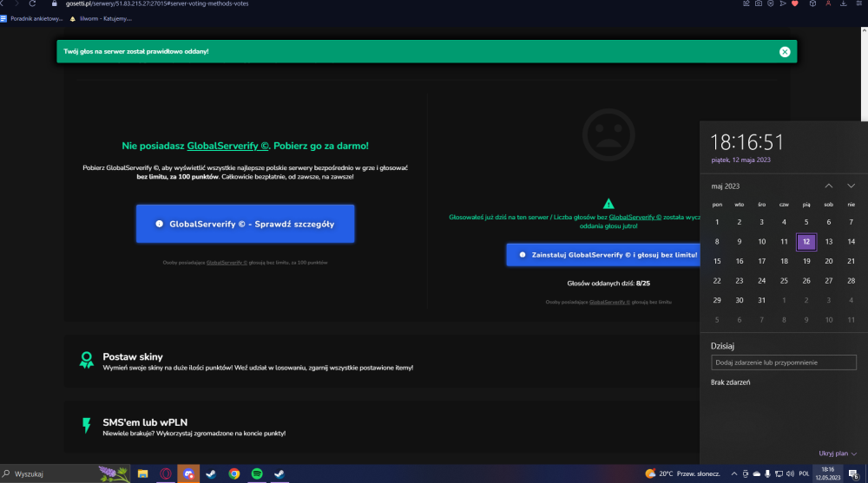Open the Poradnik ankietowy bookmark
Screen dimensions: 868x483
(x=31, y=18)
